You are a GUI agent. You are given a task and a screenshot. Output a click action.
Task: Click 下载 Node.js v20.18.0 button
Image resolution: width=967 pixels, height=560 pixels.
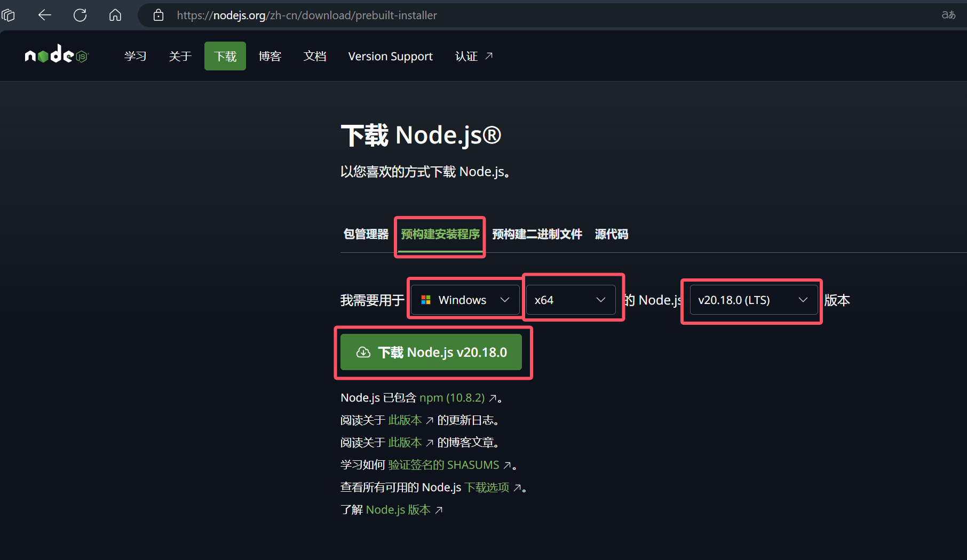click(431, 352)
